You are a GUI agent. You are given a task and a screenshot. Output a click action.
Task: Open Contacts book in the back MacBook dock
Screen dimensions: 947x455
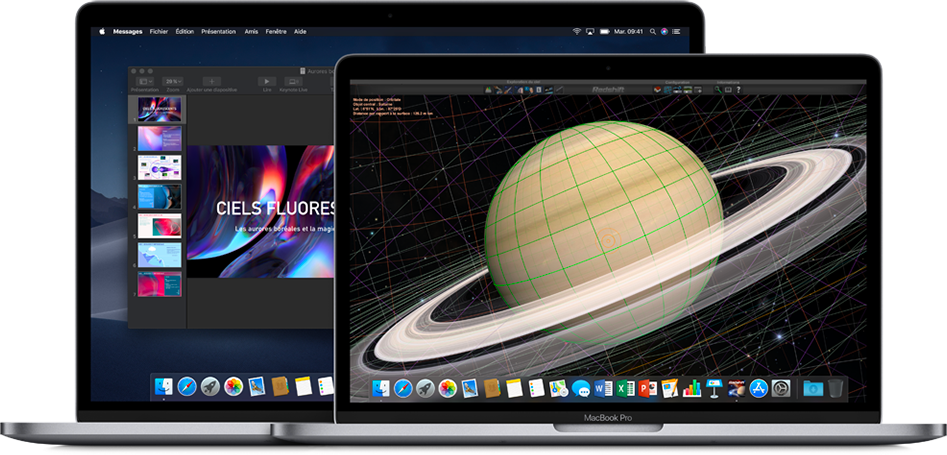[280, 387]
